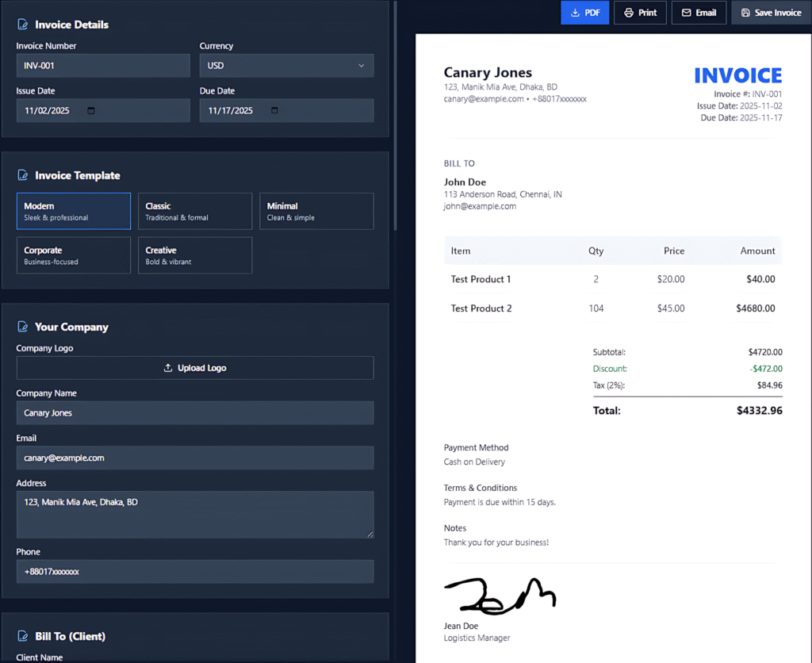Click the Upload Logo button
The image size is (812, 663).
pyautogui.click(x=195, y=367)
